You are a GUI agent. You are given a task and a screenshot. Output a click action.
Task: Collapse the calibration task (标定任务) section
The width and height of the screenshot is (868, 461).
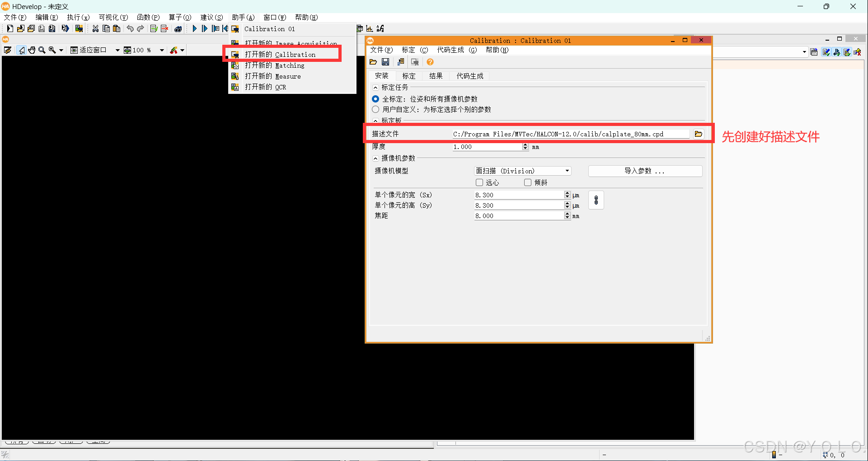375,88
